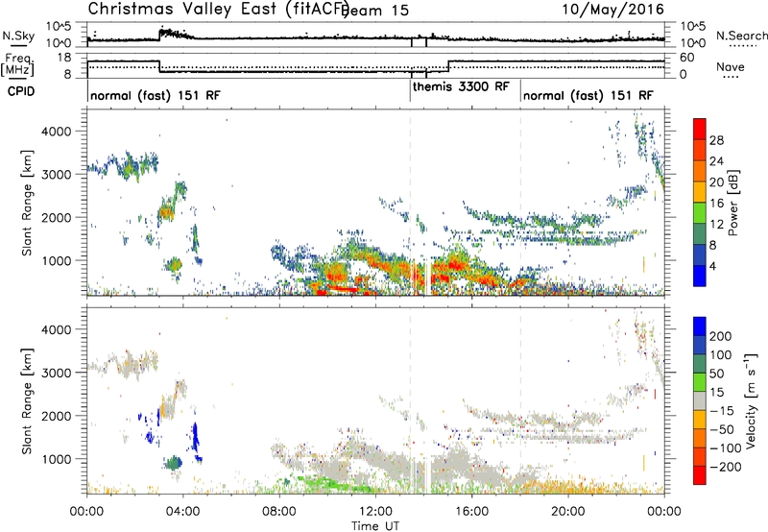768x532 pixels.
Task: Click the 'Freq. [MHz]' axis label
Action: tap(17, 64)
